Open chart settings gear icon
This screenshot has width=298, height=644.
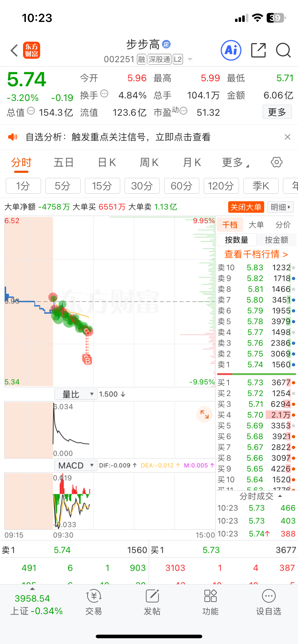pos(276,162)
